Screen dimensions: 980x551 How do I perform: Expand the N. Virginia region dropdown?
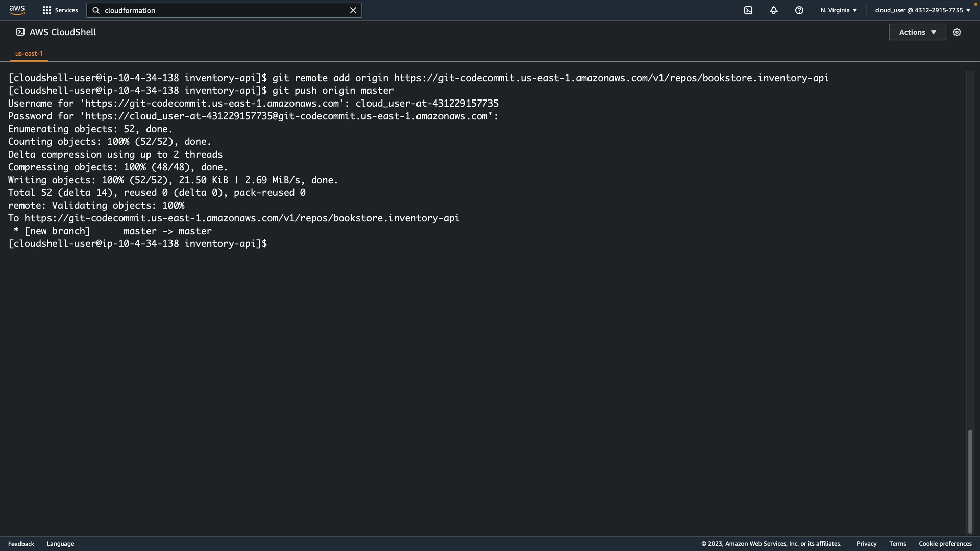(x=839, y=10)
